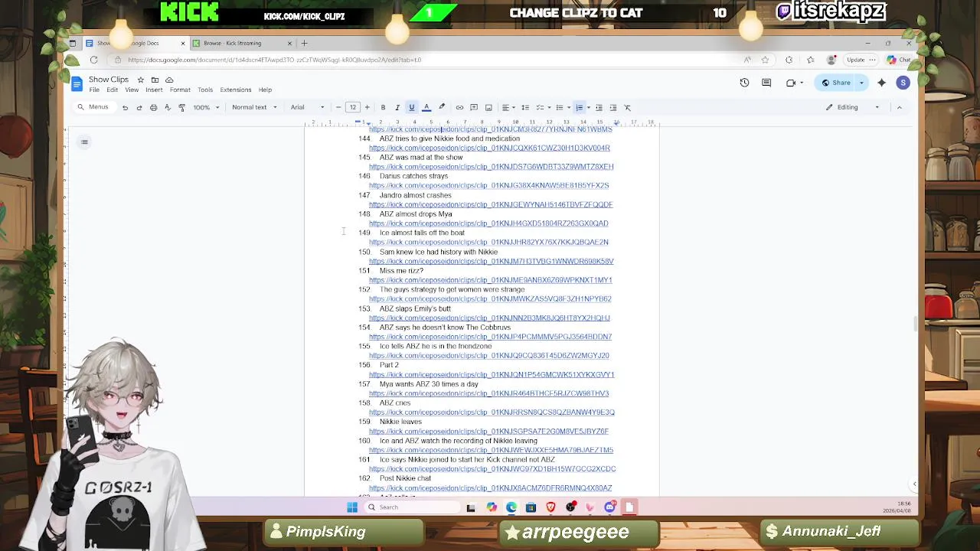Increase font size with plus button
980x551 pixels.
point(367,107)
